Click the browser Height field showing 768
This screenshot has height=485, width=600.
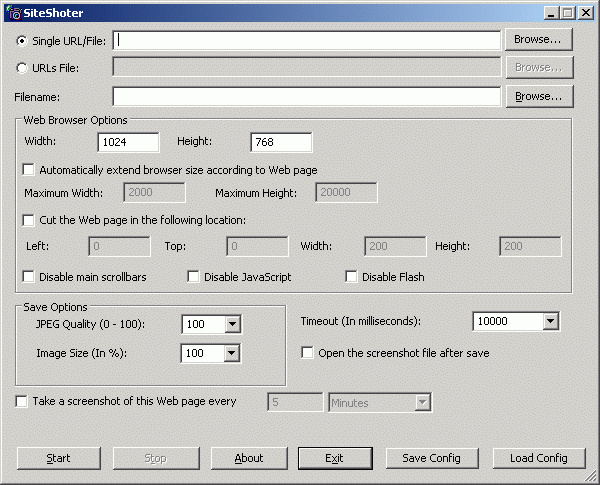281,142
